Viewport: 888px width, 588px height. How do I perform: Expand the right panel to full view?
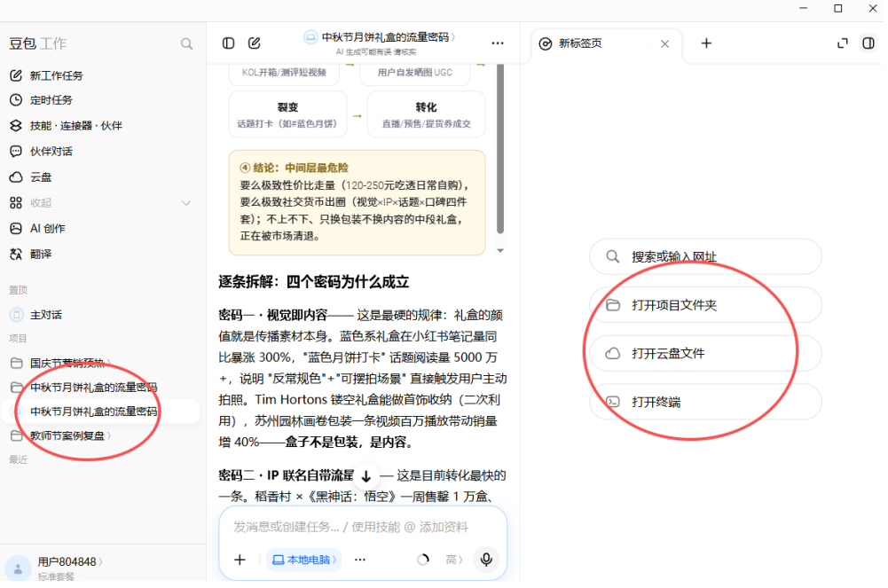tap(843, 43)
